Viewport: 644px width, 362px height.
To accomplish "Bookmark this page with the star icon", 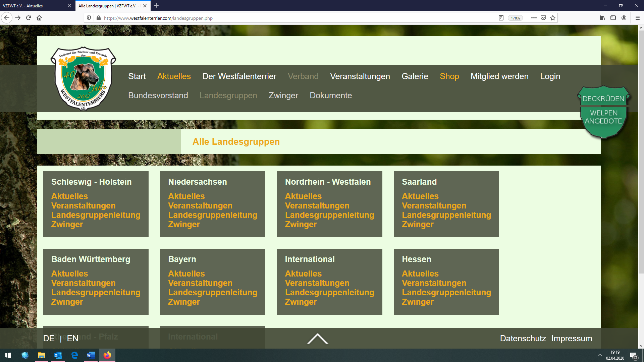I will (x=553, y=18).
